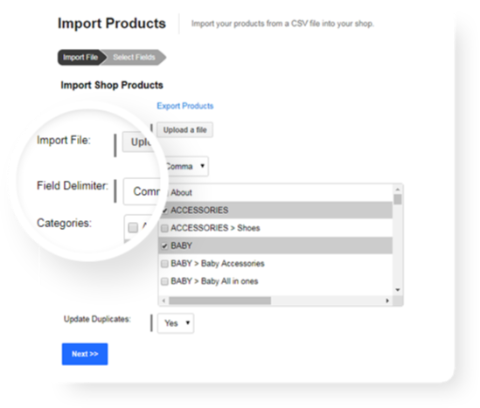This screenshot has width=480, height=408.
Task: Uncheck the BABY category checkbox
Action: (x=165, y=246)
